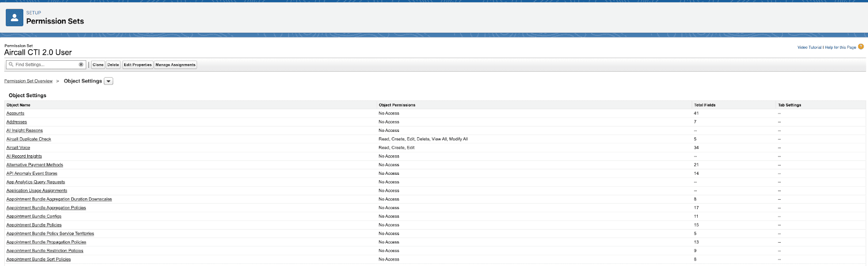
Task: Open Manage Assignments
Action: [x=175, y=65]
